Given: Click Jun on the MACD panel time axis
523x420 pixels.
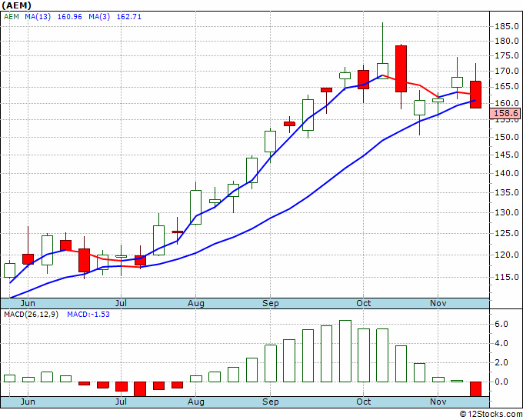Looking at the screenshot, I should [28, 402].
